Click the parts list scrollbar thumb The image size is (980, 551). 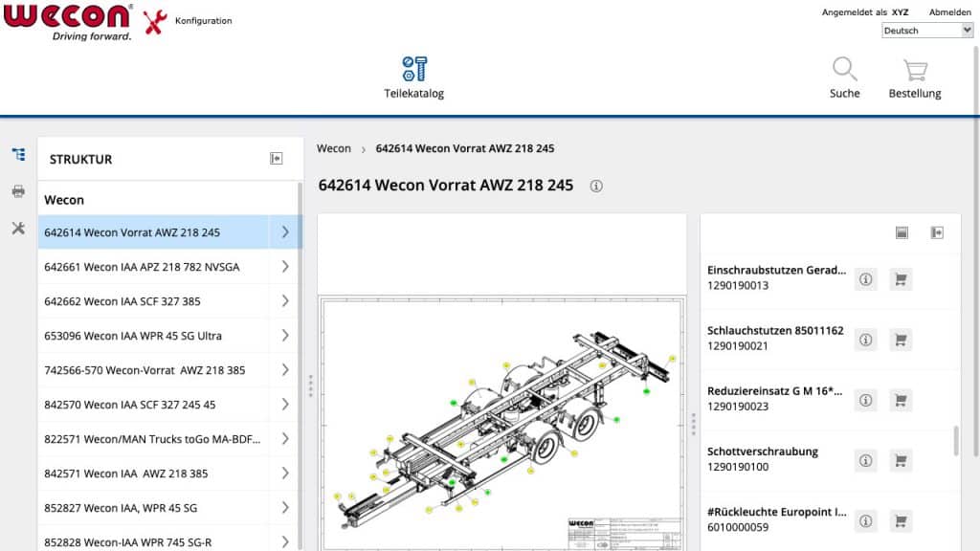pos(956,441)
